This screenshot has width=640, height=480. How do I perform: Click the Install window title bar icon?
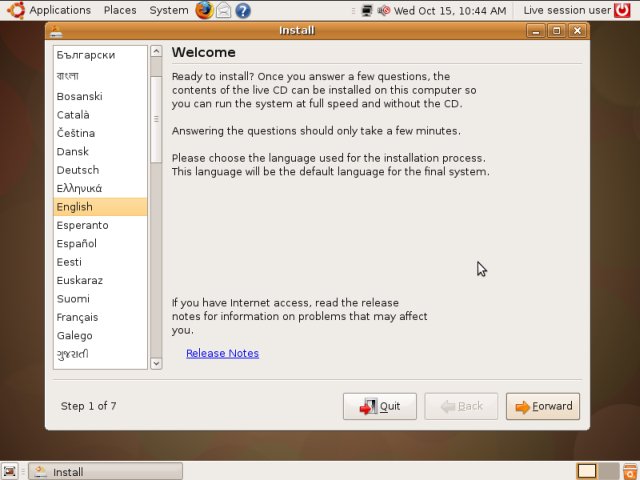(56, 31)
